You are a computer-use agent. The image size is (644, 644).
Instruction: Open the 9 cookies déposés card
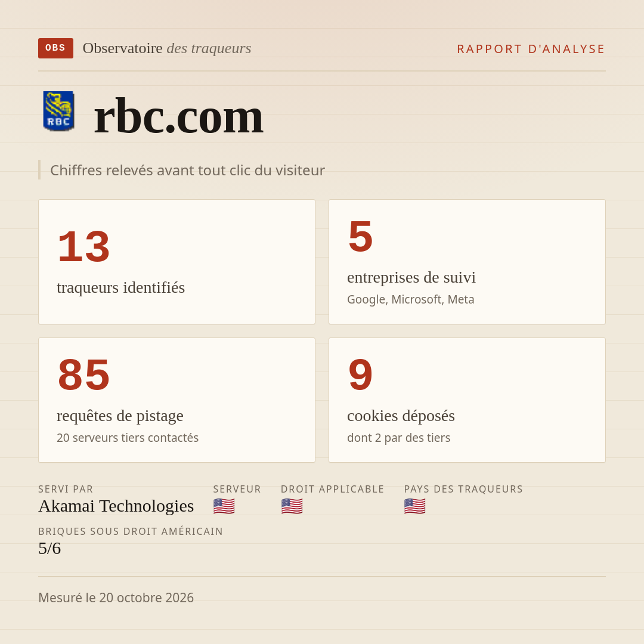467,400
